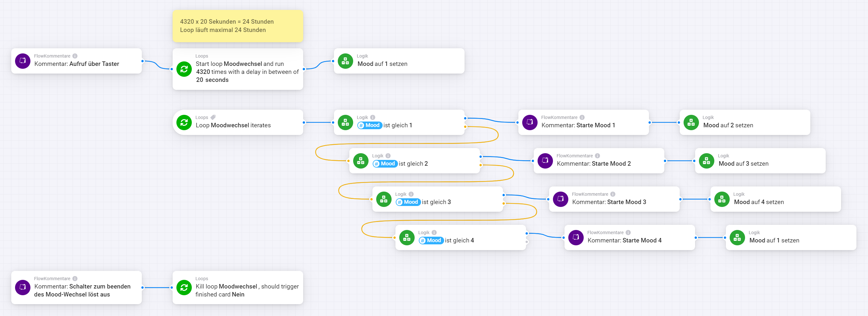Screen dimensions: 868x316
Task: Click the orange false-output dot of 'Mood ist gleich 1'
Action: point(465,127)
